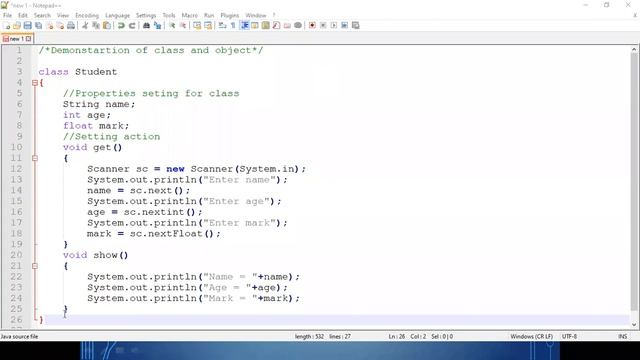Click the Save All toolbar icon
Screen dimensions: 640x360
tap(38, 25)
